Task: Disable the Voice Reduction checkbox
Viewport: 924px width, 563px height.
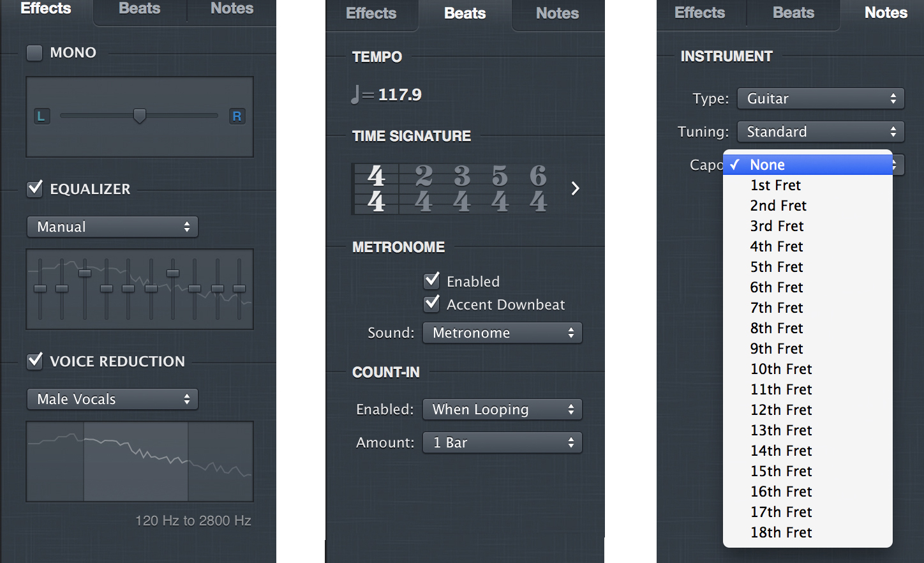Action: (34, 361)
